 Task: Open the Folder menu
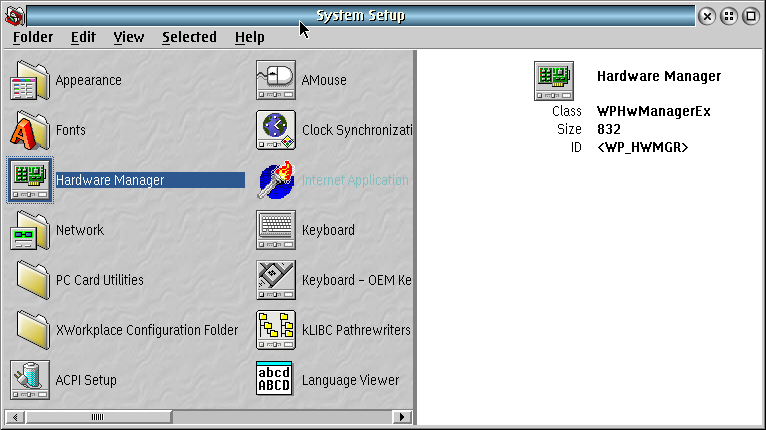coord(33,37)
